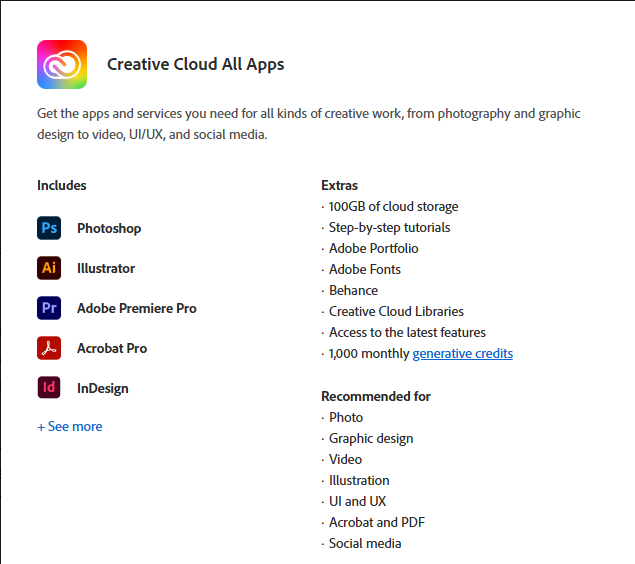Expand the app list with See more
This screenshot has width=635, height=564.
coord(70,426)
